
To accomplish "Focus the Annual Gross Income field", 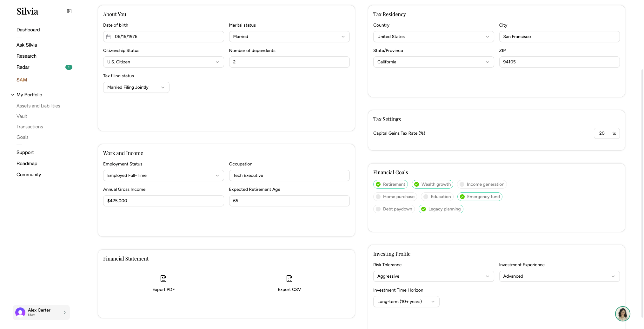I will [x=163, y=201].
